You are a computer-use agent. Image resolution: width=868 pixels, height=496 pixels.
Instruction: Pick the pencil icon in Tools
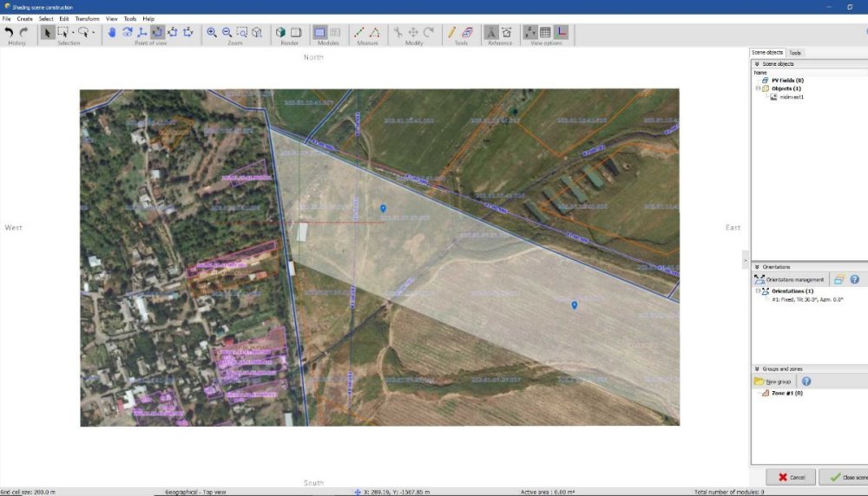451,32
